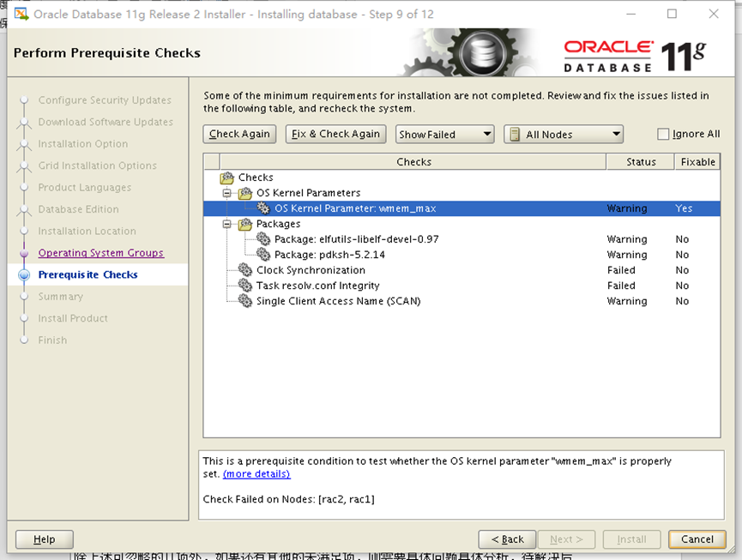Click the Task resolv.conf Integrity gear icon
Image resolution: width=742 pixels, height=560 pixels.
245,286
